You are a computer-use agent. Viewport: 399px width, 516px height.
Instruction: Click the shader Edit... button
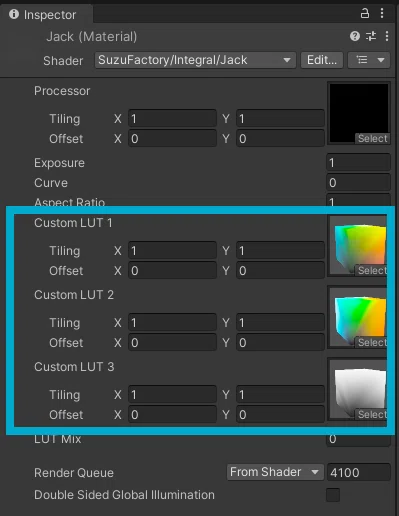coord(322,60)
